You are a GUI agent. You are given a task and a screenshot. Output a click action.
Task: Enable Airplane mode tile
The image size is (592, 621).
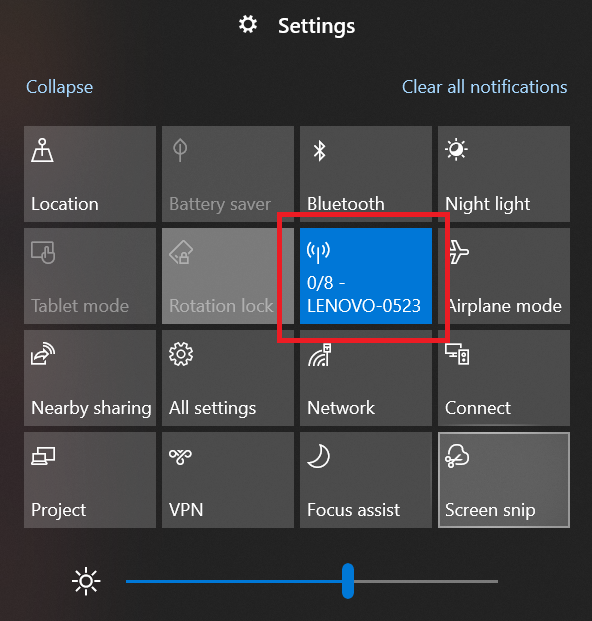pos(504,276)
